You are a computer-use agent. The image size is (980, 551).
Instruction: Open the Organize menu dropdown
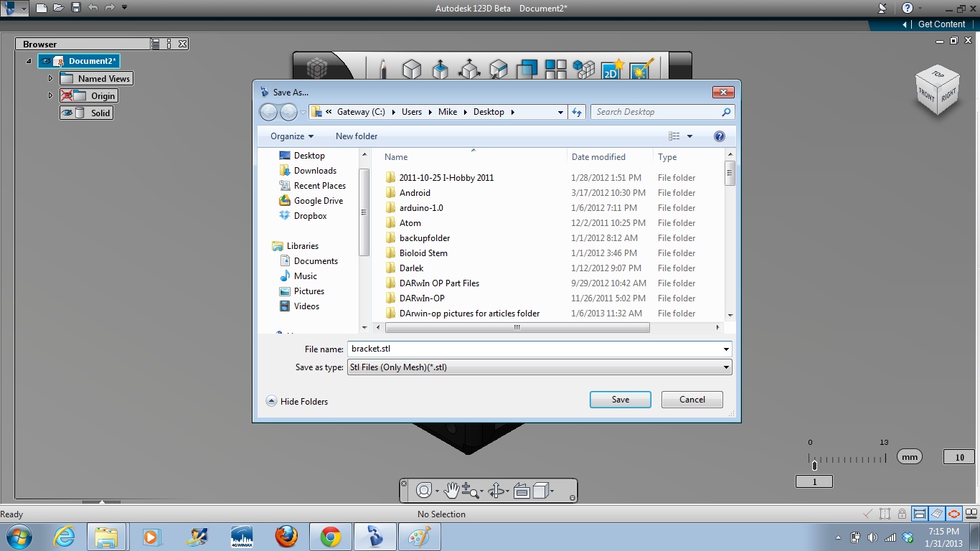[x=292, y=136]
